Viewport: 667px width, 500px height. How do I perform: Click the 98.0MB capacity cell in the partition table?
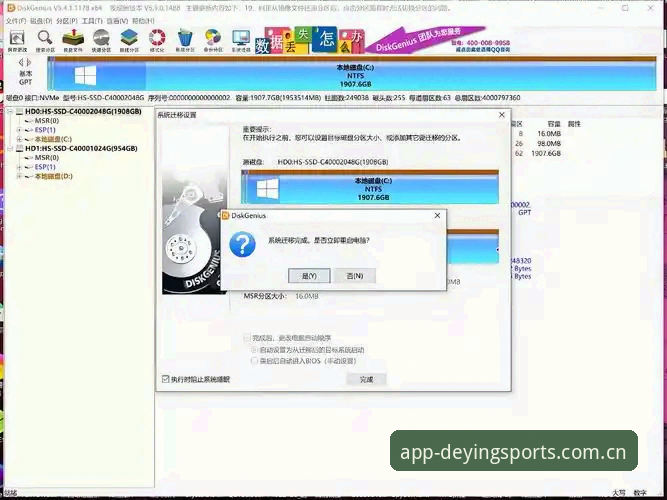[549, 143]
